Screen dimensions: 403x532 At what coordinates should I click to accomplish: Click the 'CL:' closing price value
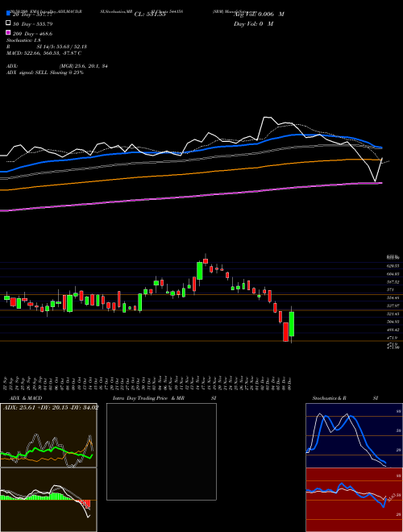tap(150, 15)
